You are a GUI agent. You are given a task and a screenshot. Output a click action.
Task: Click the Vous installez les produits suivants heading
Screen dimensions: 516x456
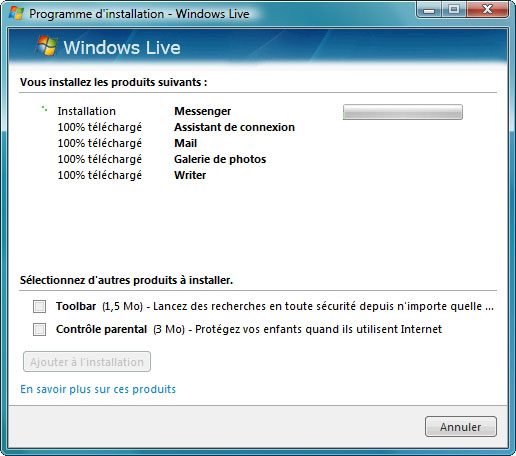114,82
